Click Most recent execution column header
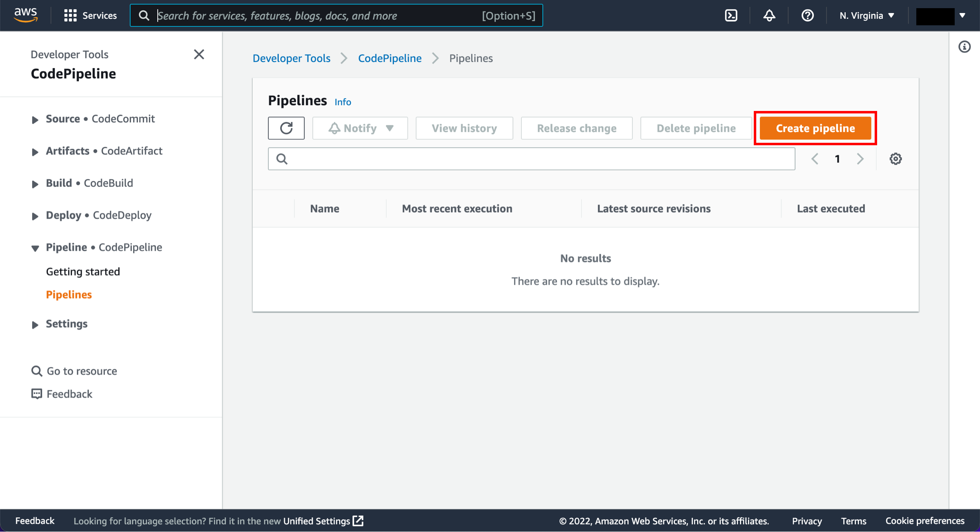This screenshot has height=532, width=980. (x=457, y=208)
